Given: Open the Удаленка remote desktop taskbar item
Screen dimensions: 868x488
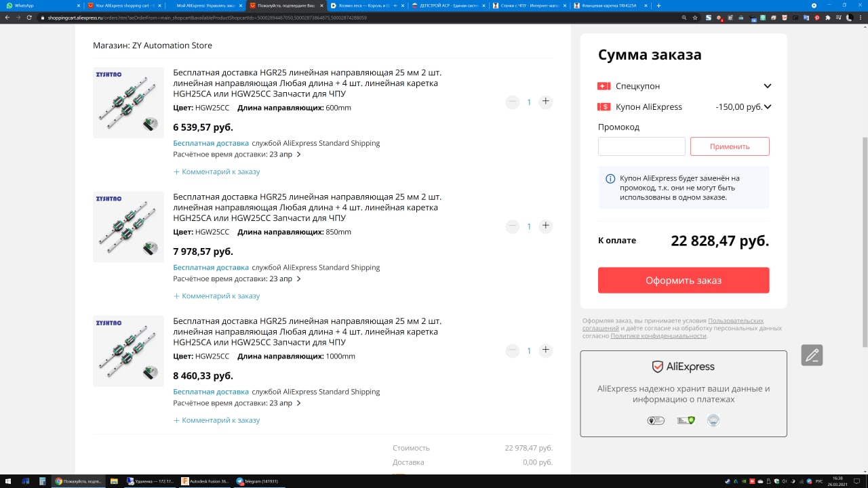Looking at the screenshot, I should [x=151, y=481].
